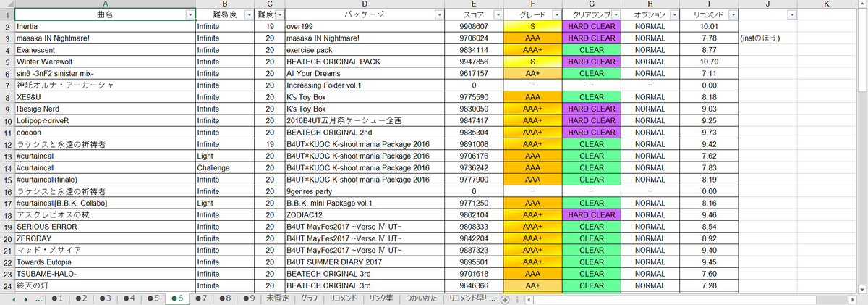Select the ZERODAY song cell
This screenshot has height=305, width=868.
pos(104,238)
